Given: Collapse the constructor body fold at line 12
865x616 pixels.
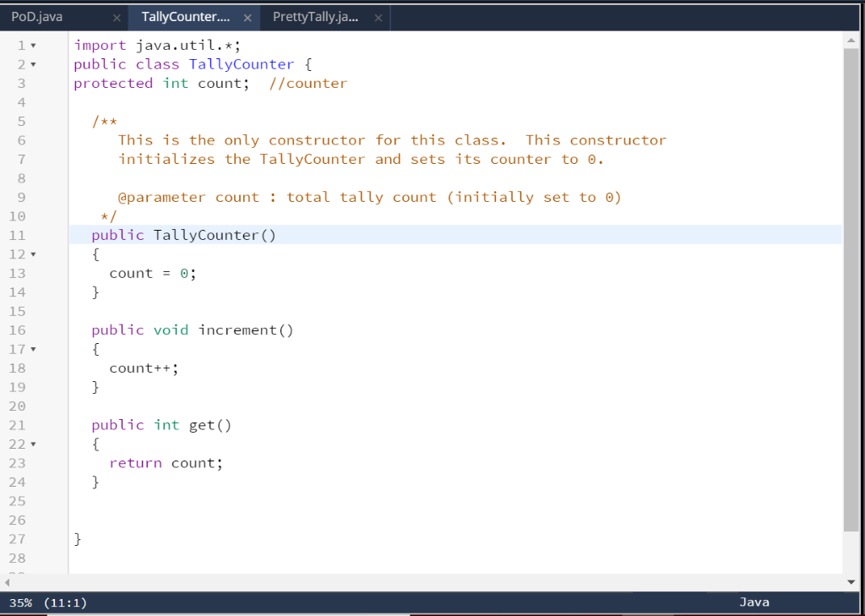Looking at the screenshot, I should (31, 253).
